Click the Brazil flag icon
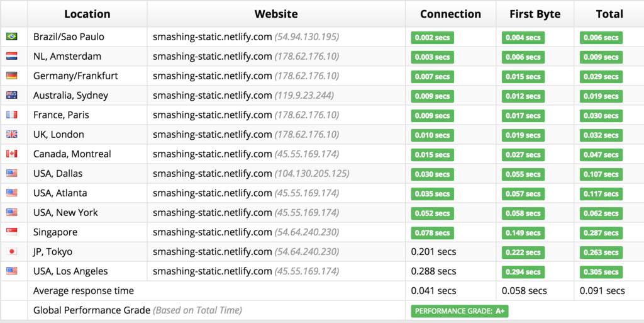This screenshot has width=644, height=323. pos(12,37)
